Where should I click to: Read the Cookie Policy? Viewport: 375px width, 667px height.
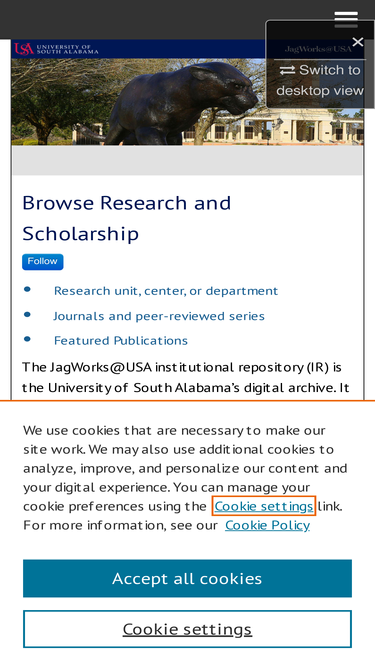click(267, 525)
